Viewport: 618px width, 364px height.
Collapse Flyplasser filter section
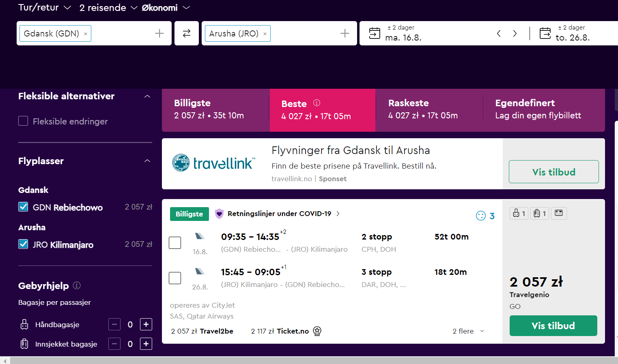[147, 161]
